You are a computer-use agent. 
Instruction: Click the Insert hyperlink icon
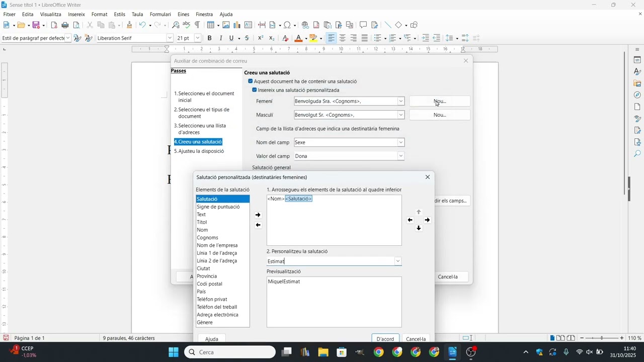[305, 25]
